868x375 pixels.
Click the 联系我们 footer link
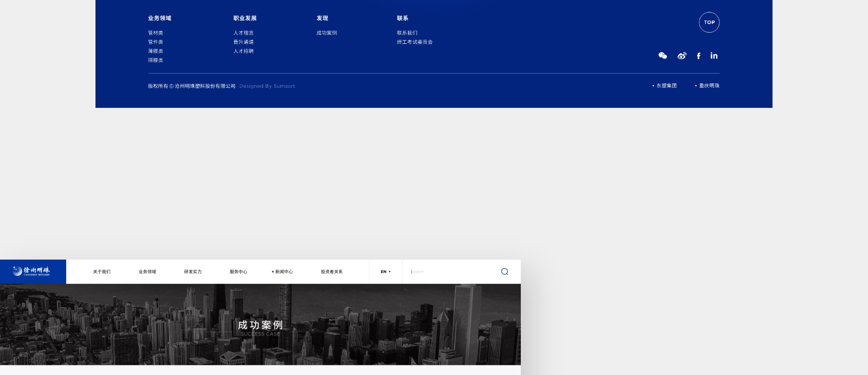coord(407,33)
